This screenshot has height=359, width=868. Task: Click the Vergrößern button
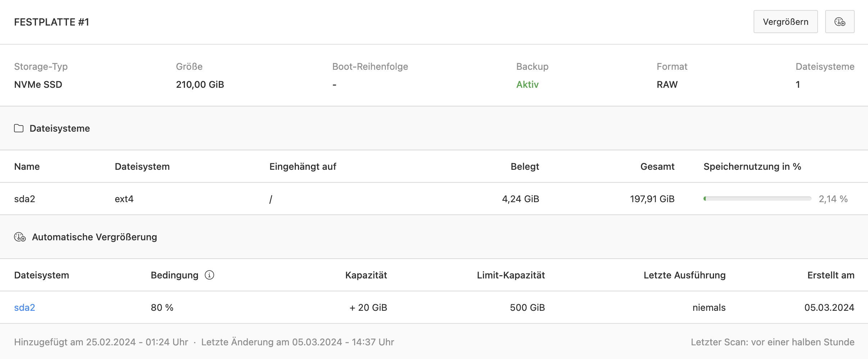click(x=786, y=22)
